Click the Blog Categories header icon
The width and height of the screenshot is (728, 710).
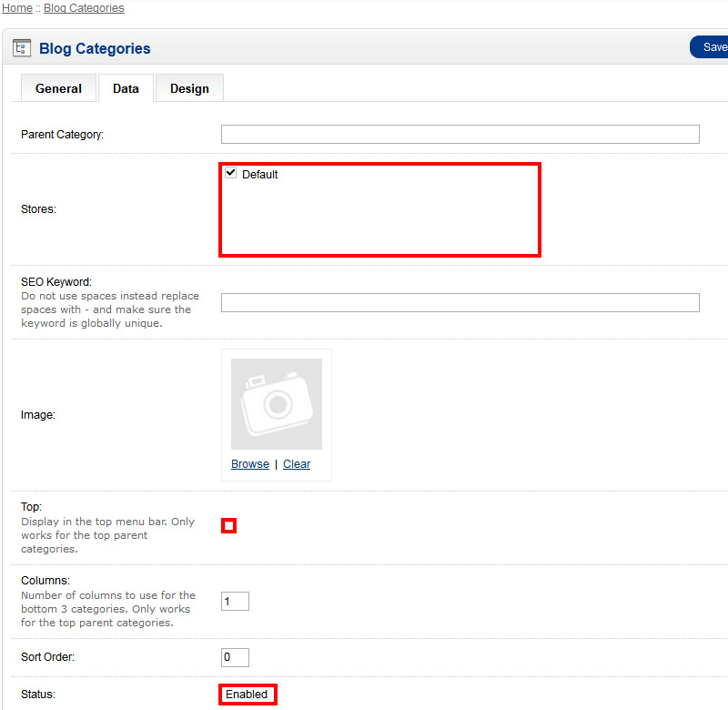pyautogui.click(x=22, y=48)
